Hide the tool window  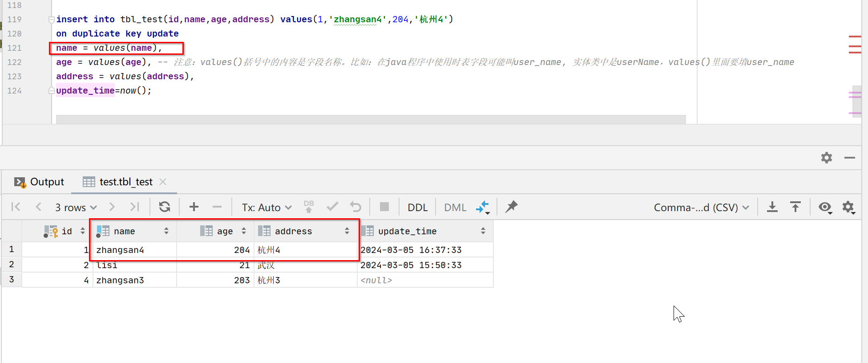pyautogui.click(x=850, y=158)
